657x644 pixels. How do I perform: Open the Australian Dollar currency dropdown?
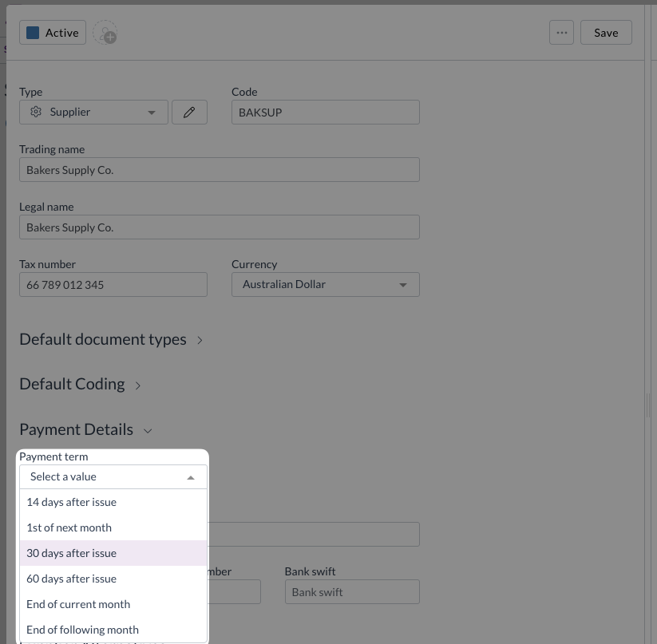(x=325, y=285)
